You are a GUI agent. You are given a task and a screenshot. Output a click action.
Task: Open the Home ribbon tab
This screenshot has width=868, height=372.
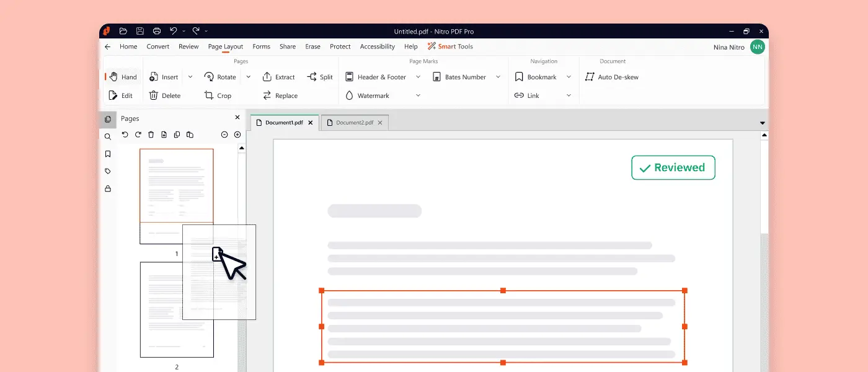click(128, 46)
